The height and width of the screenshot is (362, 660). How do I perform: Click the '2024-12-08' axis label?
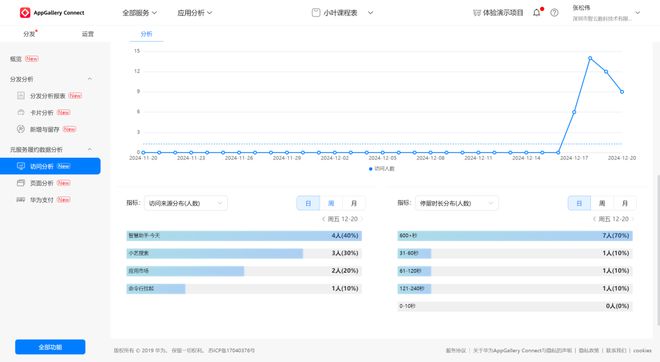pyautogui.click(x=430, y=158)
